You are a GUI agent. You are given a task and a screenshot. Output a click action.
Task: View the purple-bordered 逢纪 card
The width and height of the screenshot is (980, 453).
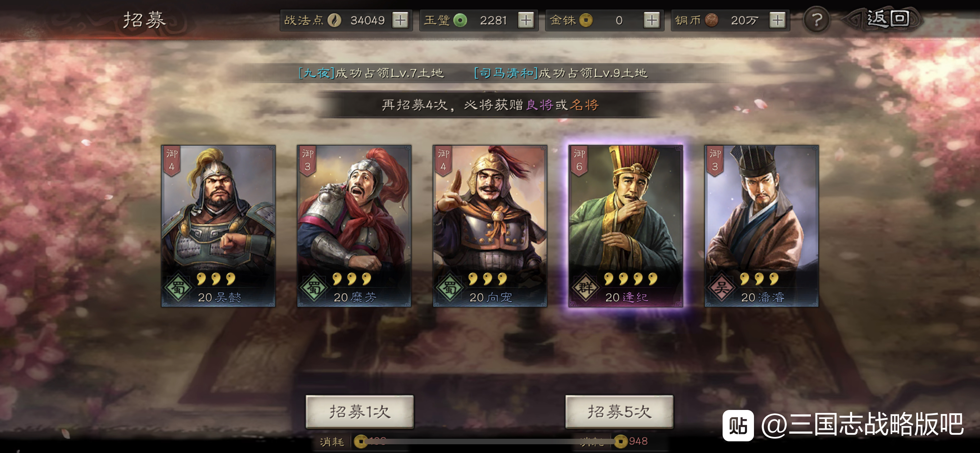(626, 226)
